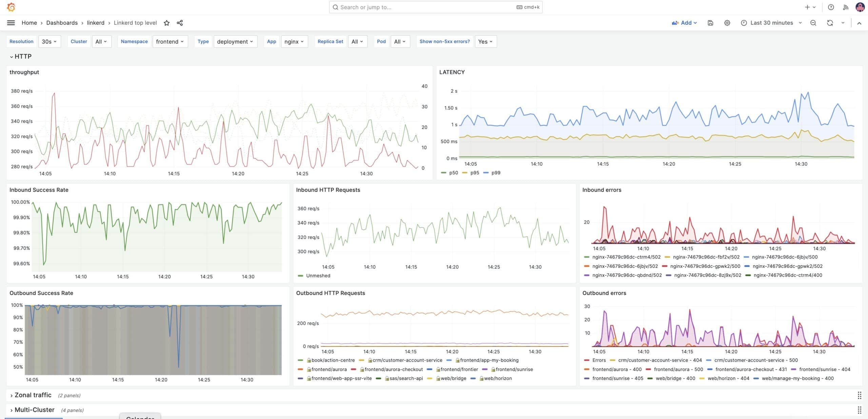Click the search magnifier icon

click(335, 7)
